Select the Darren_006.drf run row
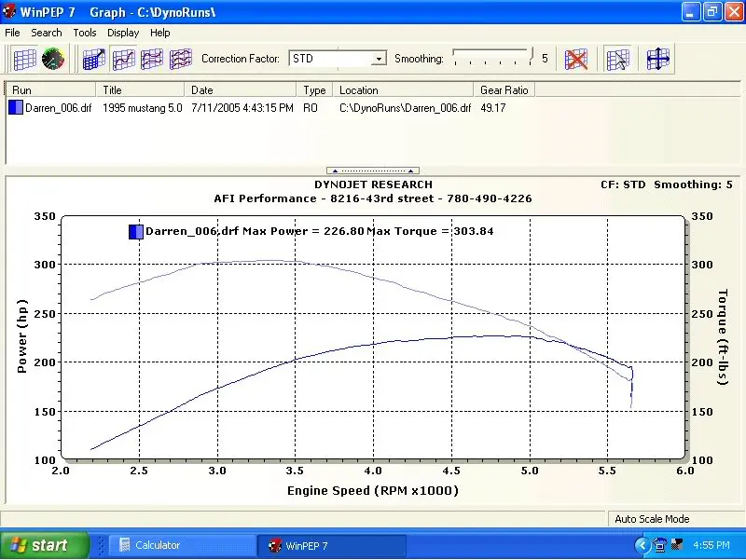The width and height of the screenshot is (746, 560). pos(257,108)
